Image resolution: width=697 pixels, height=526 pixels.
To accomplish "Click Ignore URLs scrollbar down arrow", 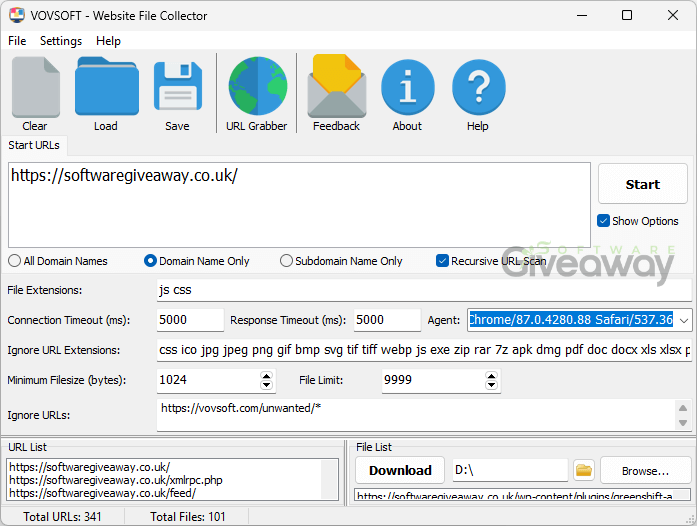I will coord(683,423).
